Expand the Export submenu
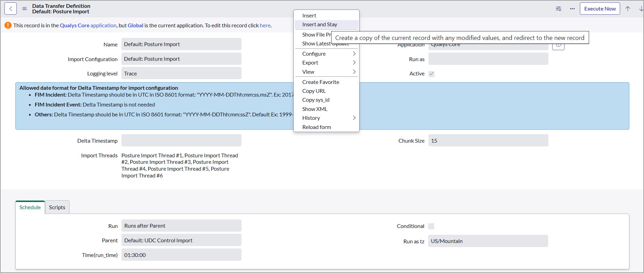 (326, 62)
